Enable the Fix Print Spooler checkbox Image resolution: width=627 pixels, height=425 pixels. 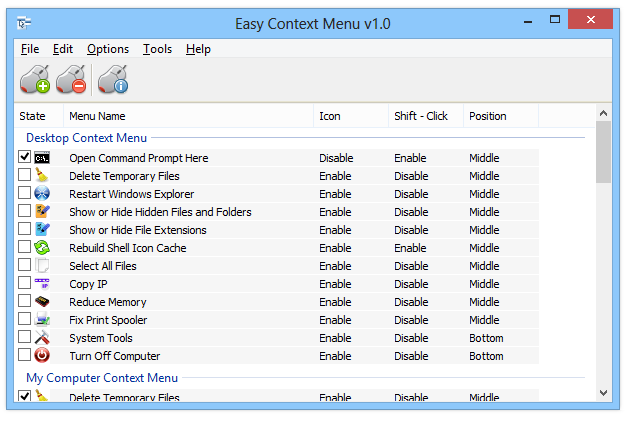coord(24,318)
